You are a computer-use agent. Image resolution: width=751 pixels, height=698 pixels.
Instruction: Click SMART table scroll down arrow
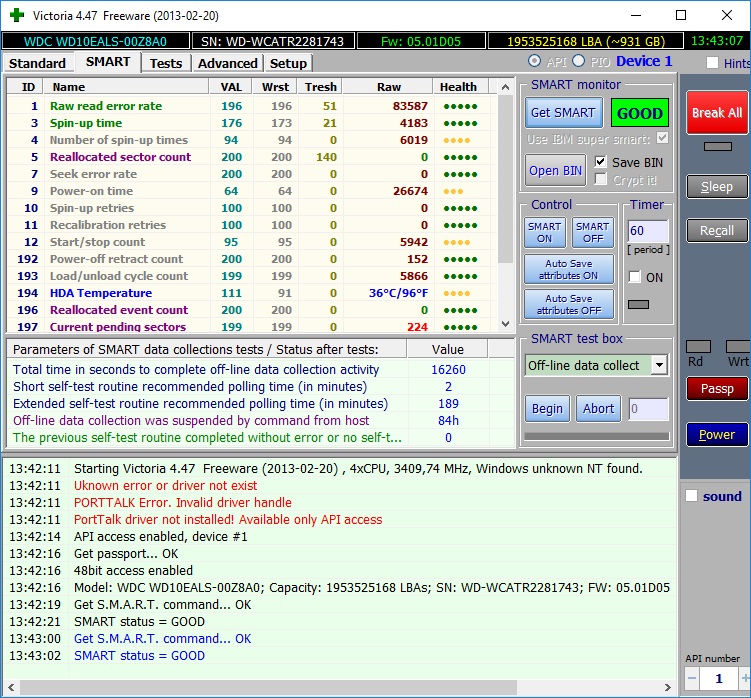[x=505, y=324]
